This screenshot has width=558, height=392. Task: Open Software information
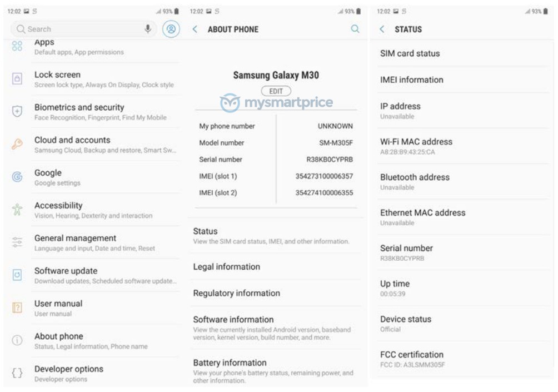pos(276,328)
